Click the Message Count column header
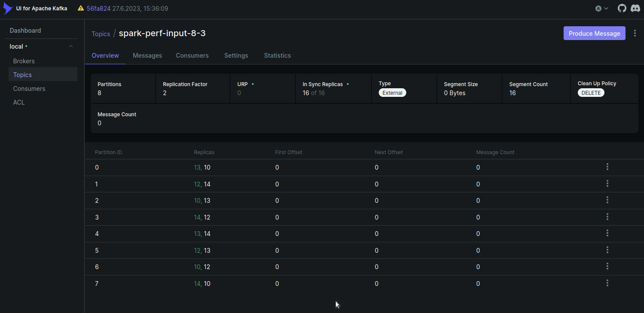This screenshot has height=313, width=644. (495, 152)
